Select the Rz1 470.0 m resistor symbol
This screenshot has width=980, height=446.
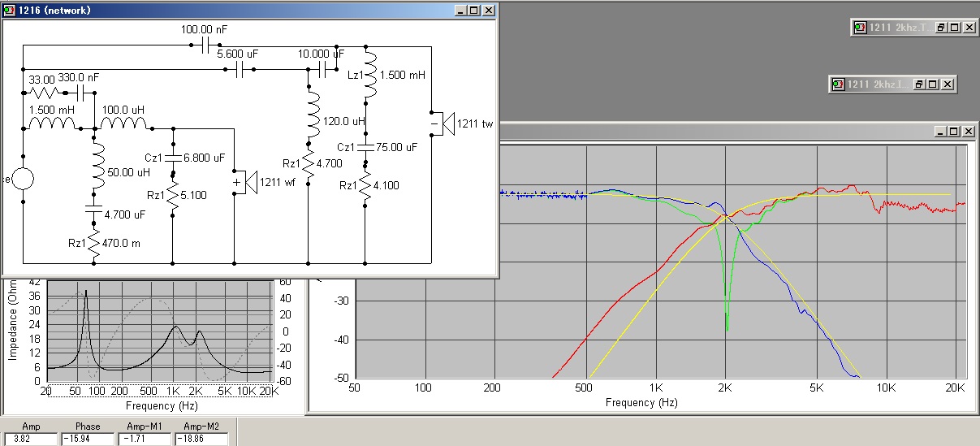click(93, 245)
